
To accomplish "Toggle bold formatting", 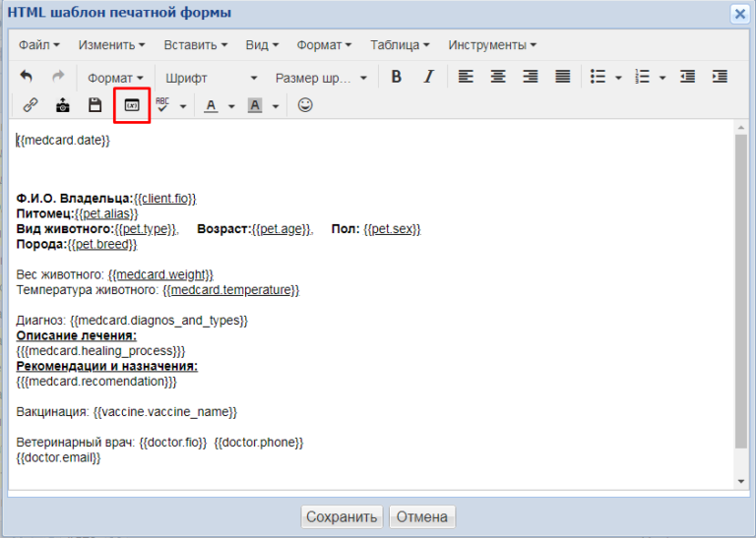I will [397, 77].
